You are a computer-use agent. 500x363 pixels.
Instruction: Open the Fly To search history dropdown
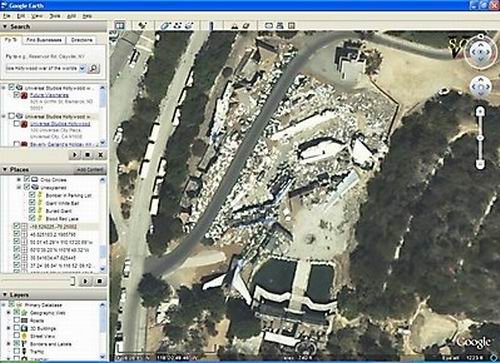click(82, 68)
